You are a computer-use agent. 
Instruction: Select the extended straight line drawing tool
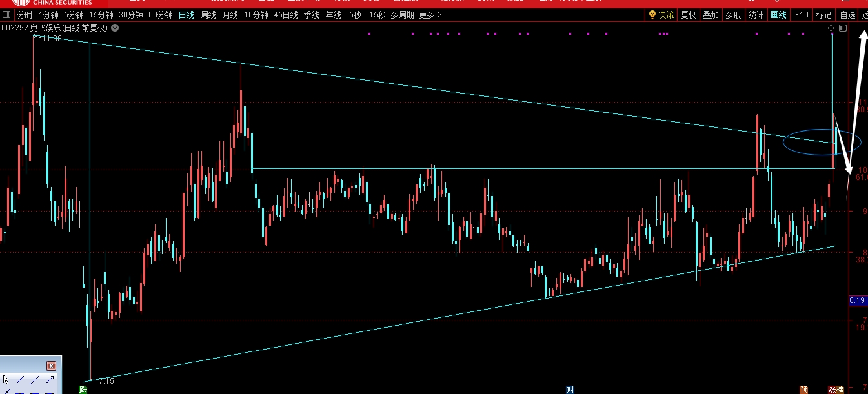point(35,379)
